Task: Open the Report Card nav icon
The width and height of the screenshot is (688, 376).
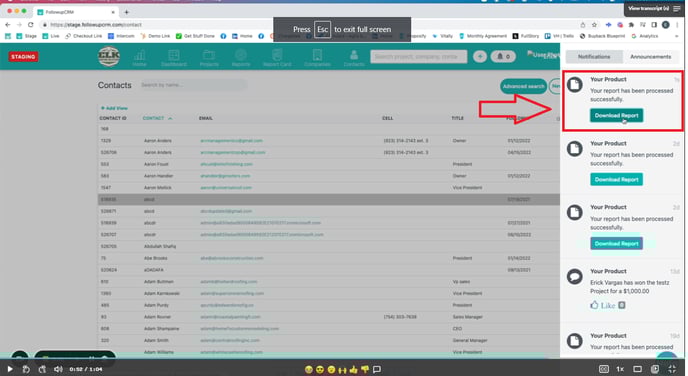Action: (x=277, y=58)
